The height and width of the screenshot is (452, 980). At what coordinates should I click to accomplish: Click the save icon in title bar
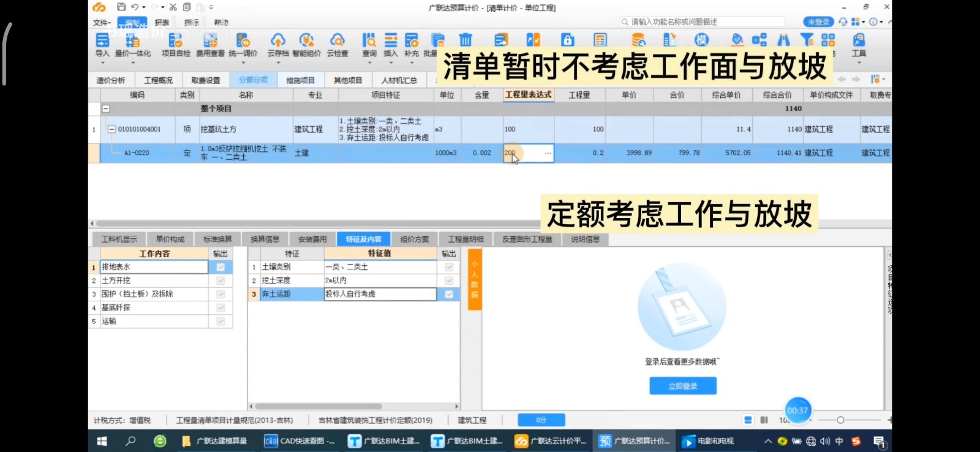(x=121, y=7)
